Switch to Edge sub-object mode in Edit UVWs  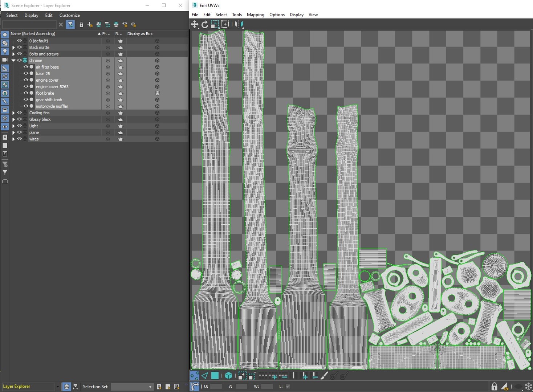(x=205, y=376)
